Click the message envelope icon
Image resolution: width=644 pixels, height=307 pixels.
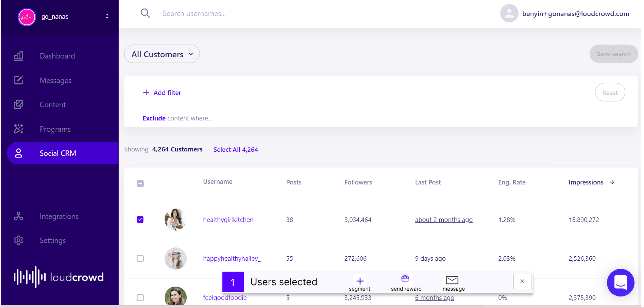(452, 280)
